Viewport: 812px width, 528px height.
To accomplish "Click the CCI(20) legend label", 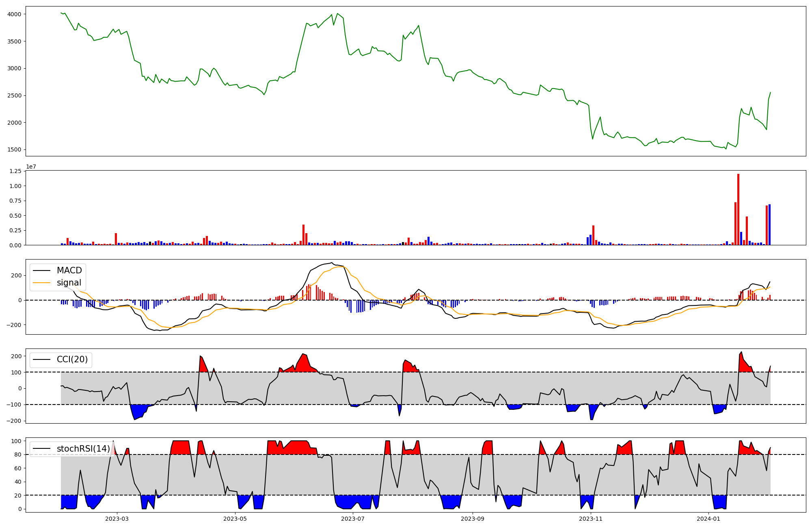I will (x=72, y=359).
